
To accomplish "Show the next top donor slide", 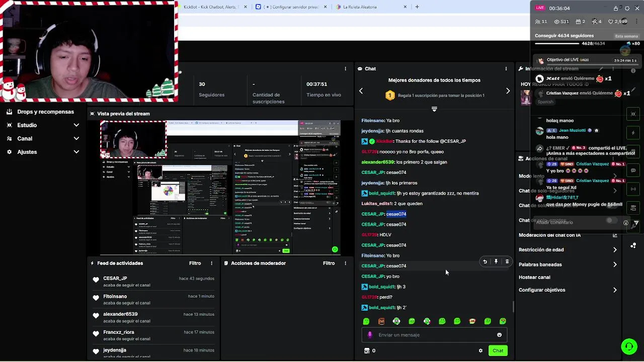I will (x=508, y=91).
